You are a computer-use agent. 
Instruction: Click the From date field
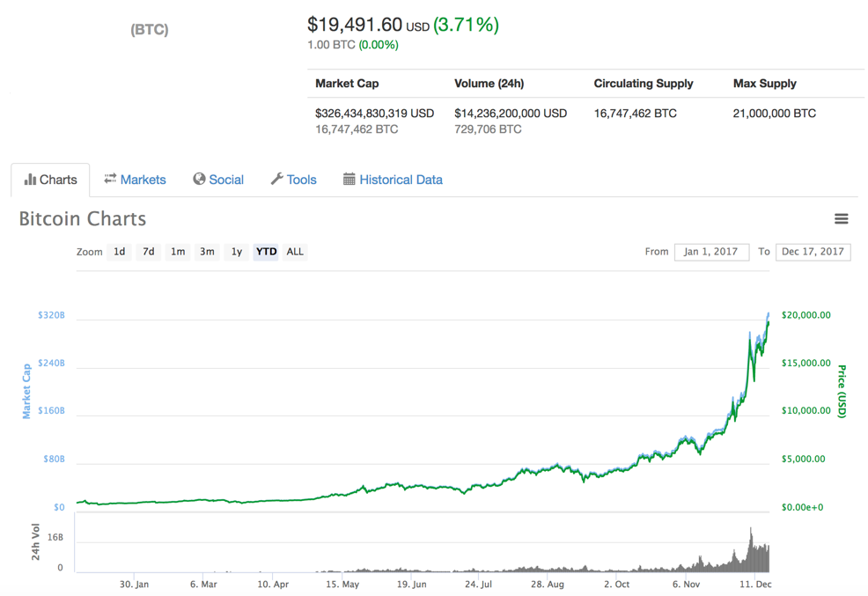[x=712, y=252]
